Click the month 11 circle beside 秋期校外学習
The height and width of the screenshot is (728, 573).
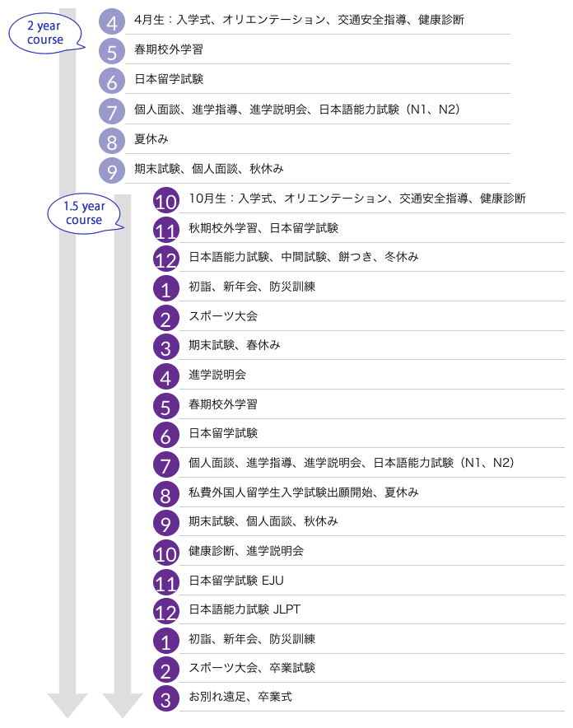coord(166,230)
